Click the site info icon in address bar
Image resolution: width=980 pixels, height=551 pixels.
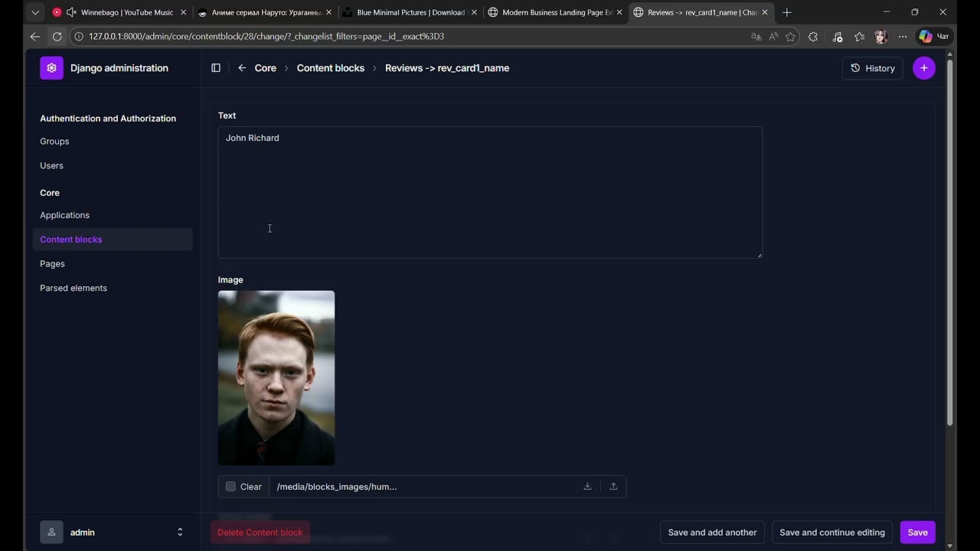click(x=79, y=36)
